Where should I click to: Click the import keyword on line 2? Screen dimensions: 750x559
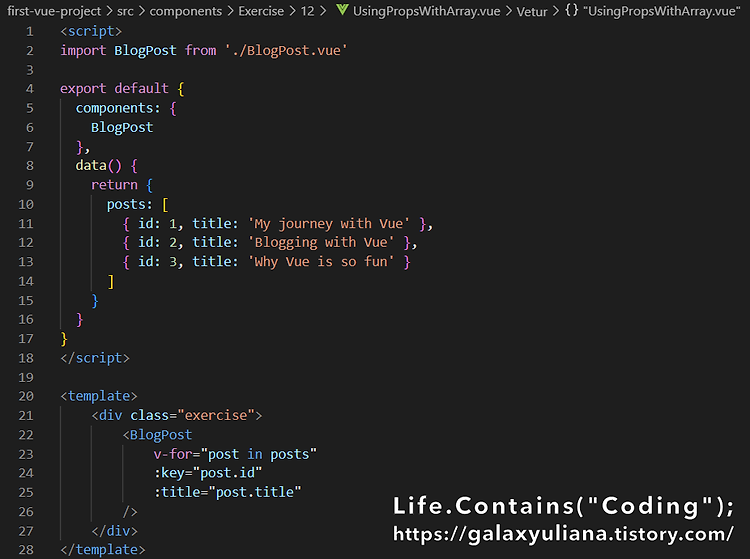tap(83, 51)
